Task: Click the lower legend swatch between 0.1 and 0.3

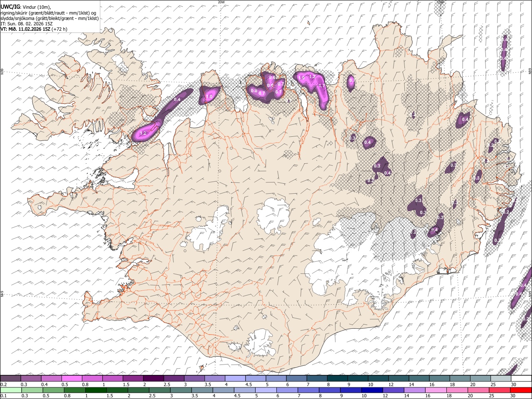Action: tap(11, 390)
